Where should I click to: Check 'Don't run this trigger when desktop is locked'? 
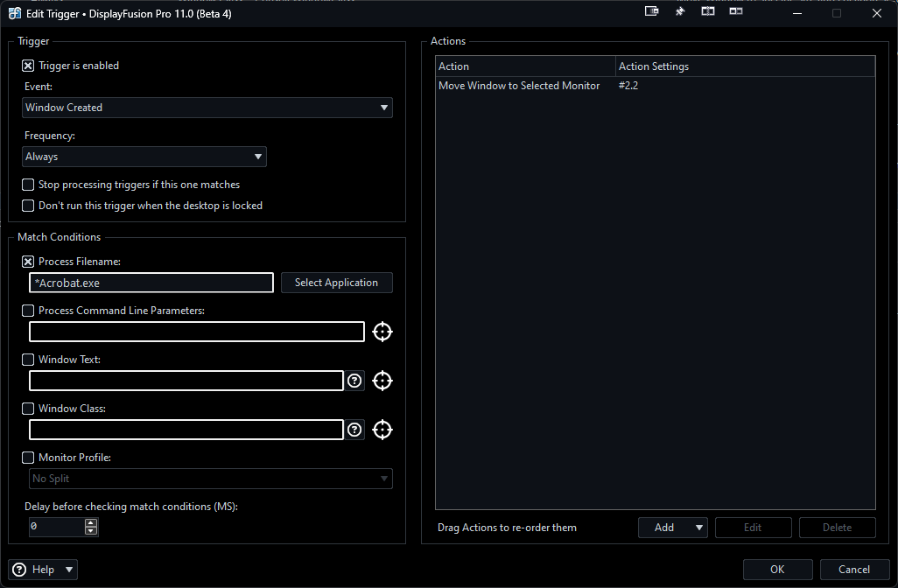tap(28, 206)
